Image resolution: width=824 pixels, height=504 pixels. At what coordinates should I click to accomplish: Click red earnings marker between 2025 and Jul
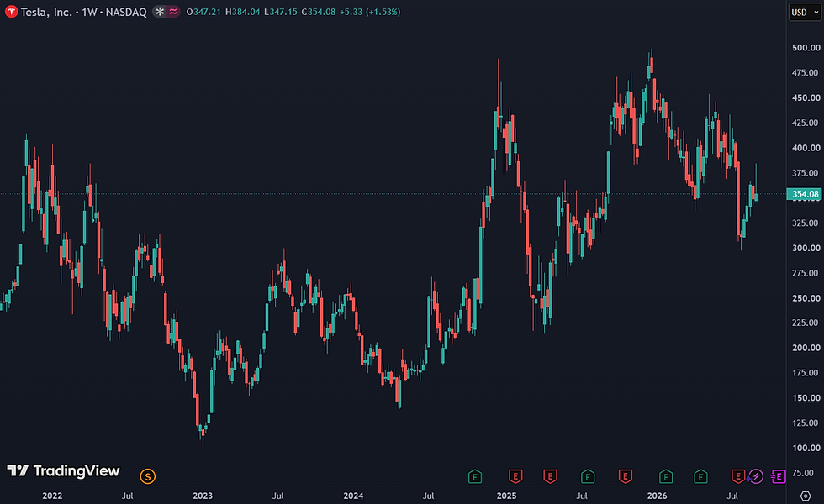click(550, 477)
